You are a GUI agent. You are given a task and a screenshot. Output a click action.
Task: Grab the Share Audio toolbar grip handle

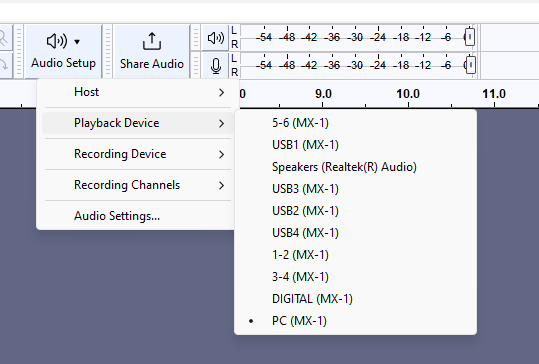click(108, 52)
